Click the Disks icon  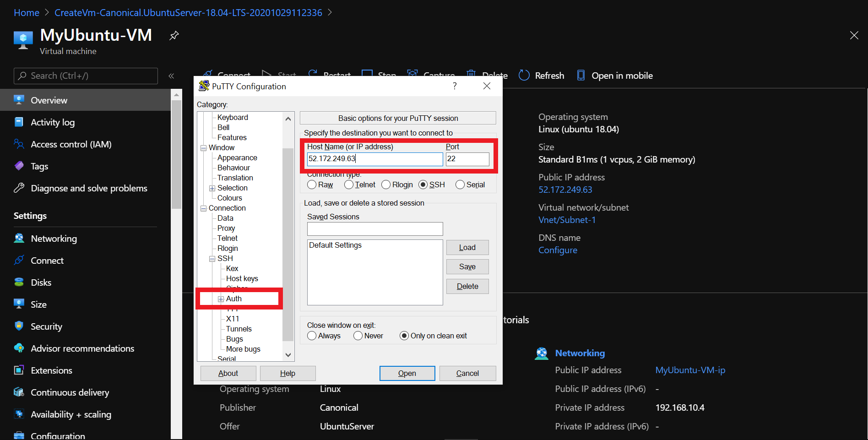pos(19,282)
